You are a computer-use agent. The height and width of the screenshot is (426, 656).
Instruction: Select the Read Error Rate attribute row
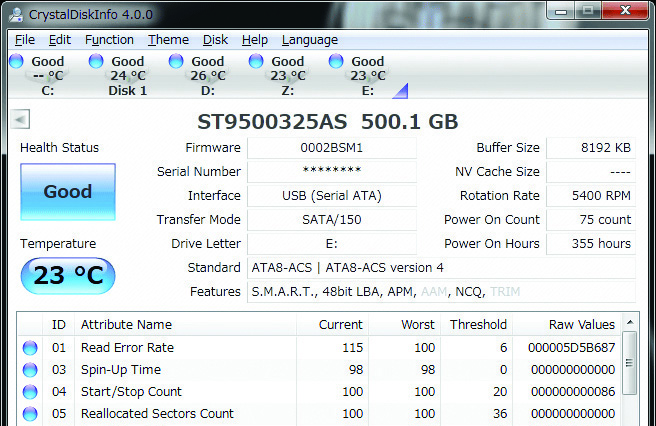pos(319,348)
